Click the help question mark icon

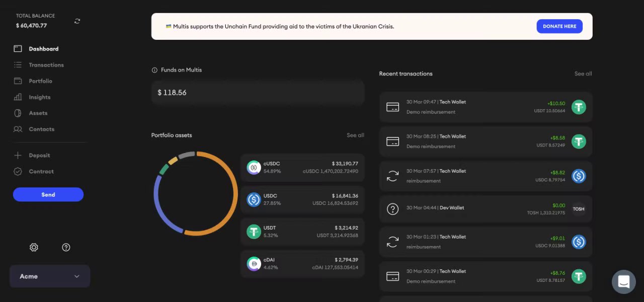tap(66, 247)
